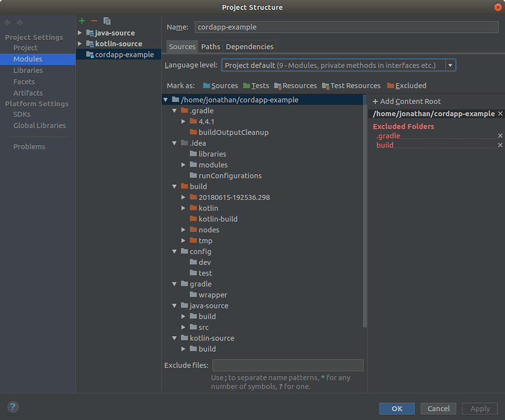The image size is (505, 420).
Task: Select the buildOutputCleanup folder
Action: point(234,132)
